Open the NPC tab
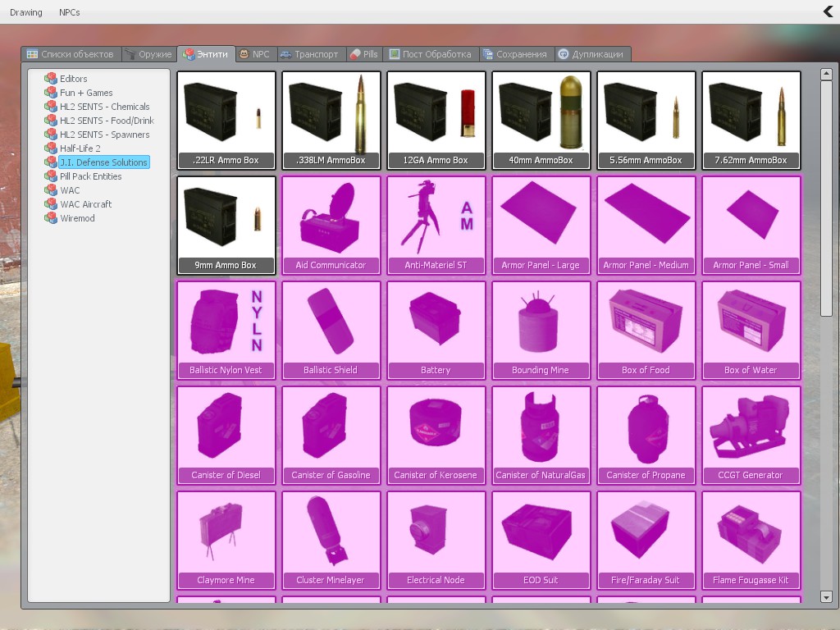Screen dimensions: 840x630 (255, 54)
